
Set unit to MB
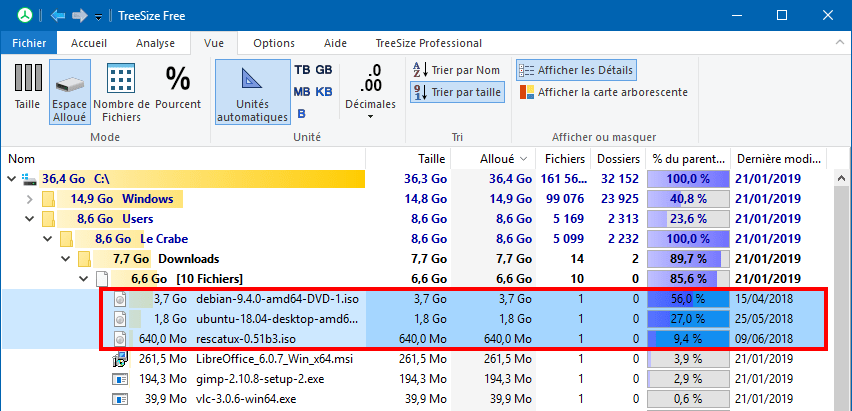click(302, 91)
